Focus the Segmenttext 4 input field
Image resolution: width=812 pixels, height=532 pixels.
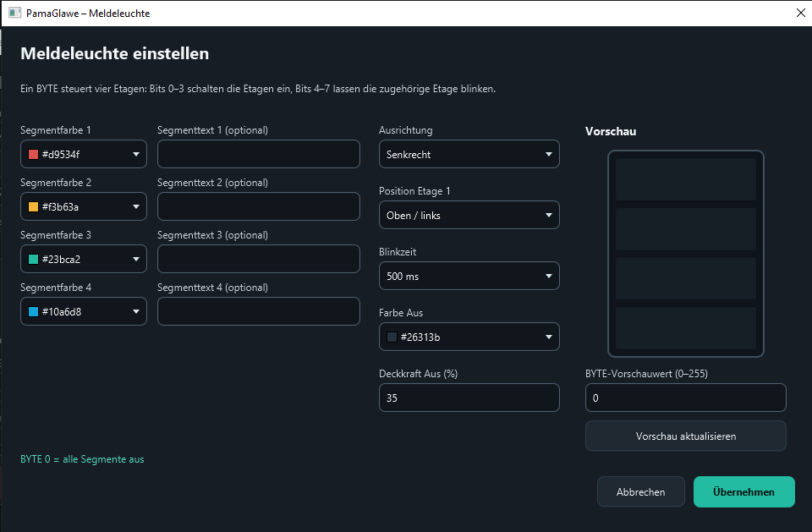[259, 311]
